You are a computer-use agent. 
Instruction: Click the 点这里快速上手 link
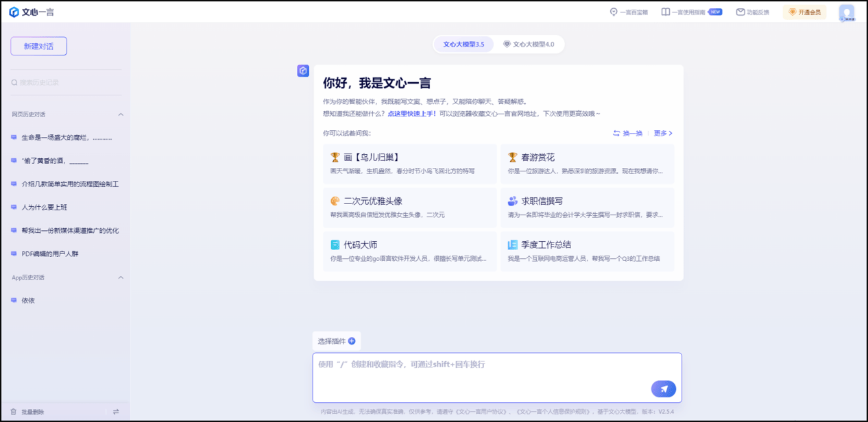pos(412,114)
